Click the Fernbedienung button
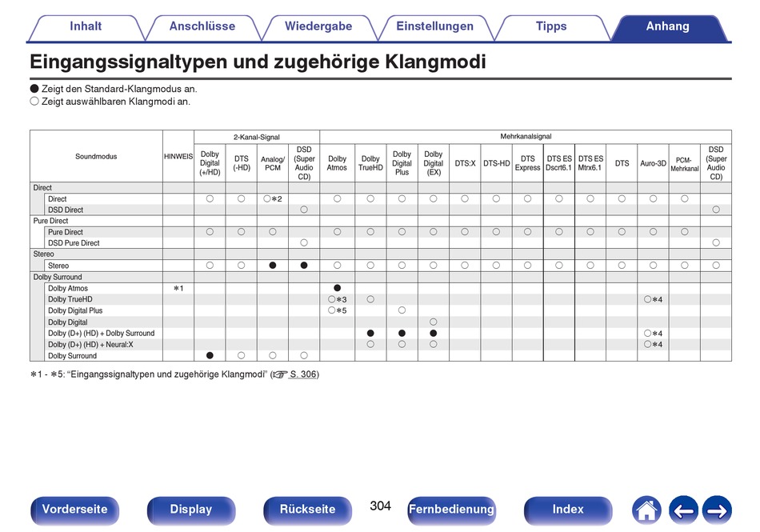 [x=451, y=510]
